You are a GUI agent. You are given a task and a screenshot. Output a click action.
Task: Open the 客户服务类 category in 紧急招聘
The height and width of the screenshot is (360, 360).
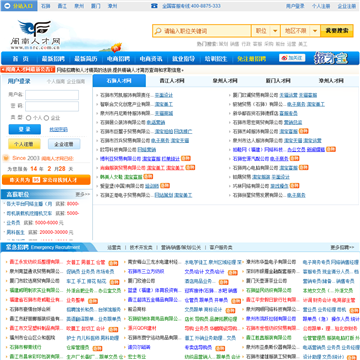coord(221,248)
